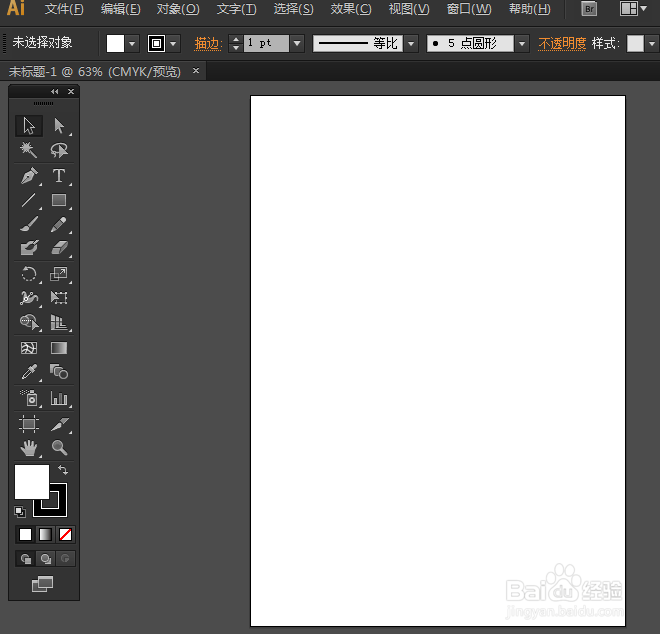Open brush definition 5 点圆形 dropdown
Screen dimensions: 660x634
point(522,43)
